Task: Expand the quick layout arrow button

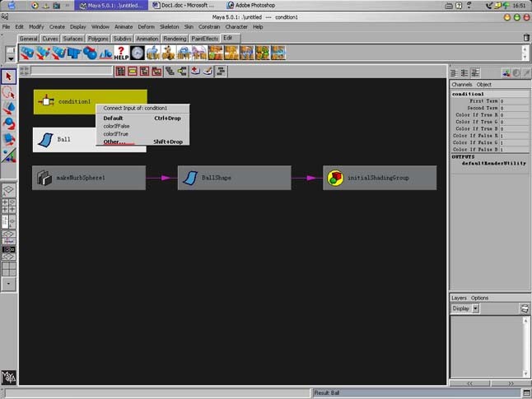Action: click(8, 283)
